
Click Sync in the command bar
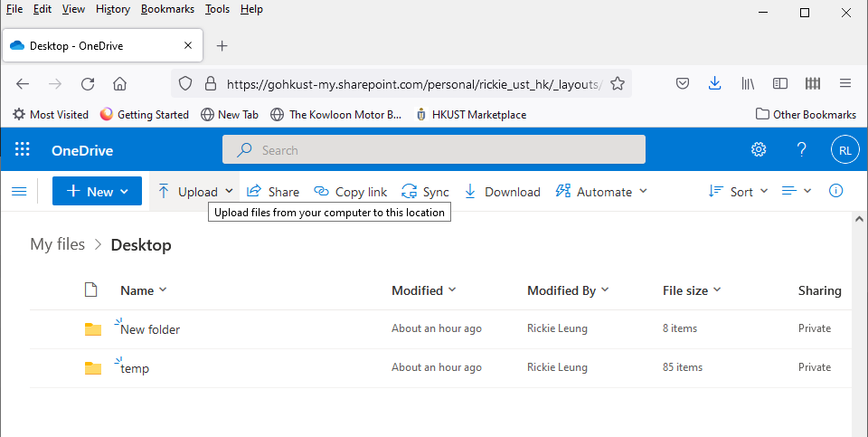(425, 192)
